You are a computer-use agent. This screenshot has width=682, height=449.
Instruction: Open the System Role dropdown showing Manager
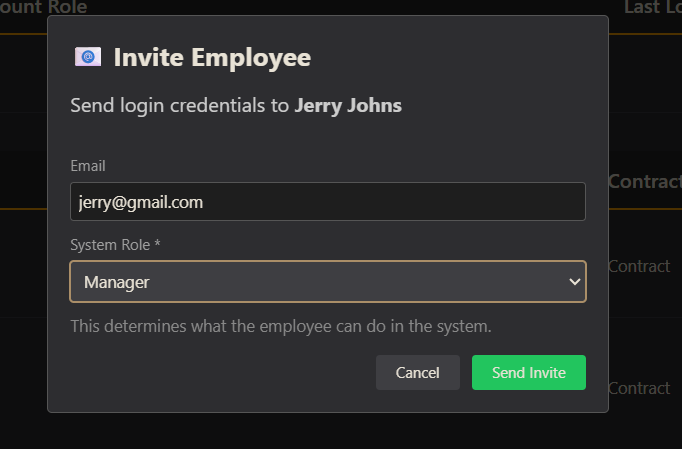327,282
